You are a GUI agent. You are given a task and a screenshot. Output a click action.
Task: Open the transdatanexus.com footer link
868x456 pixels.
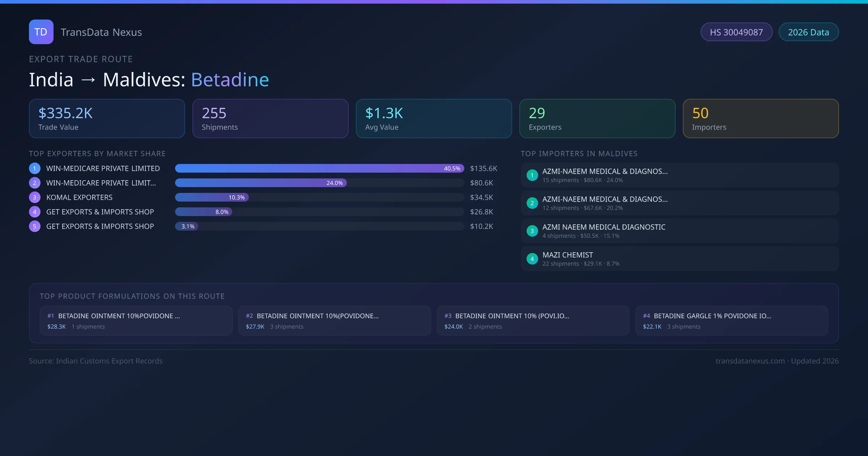click(x=750, y=361)
